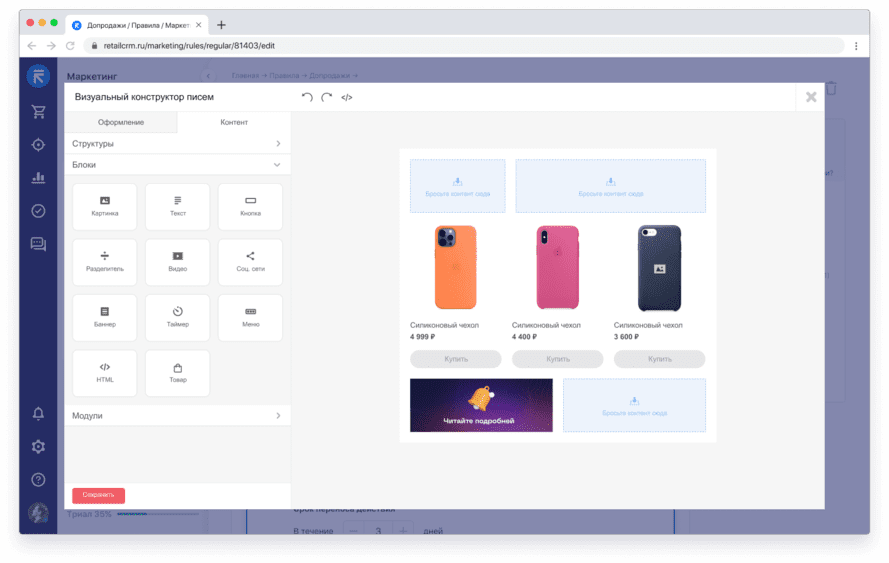
Task: Collapse the Маркетинг side panel arrow
Action: tap(208, 75)
